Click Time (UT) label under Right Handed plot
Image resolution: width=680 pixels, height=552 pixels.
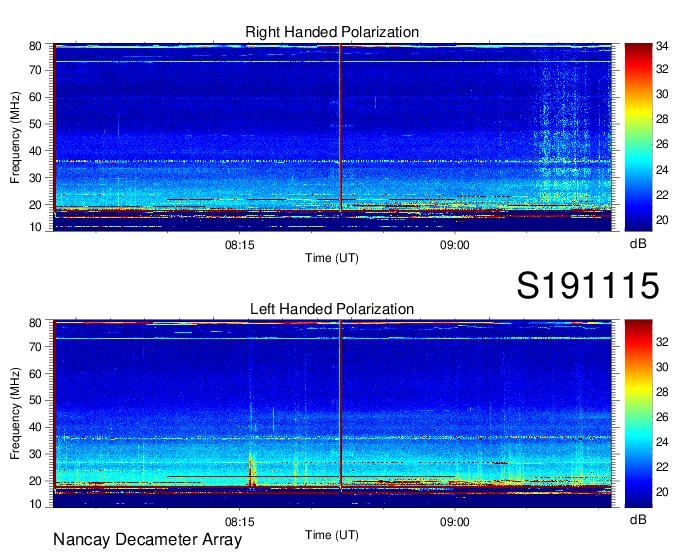coord(332,258)
